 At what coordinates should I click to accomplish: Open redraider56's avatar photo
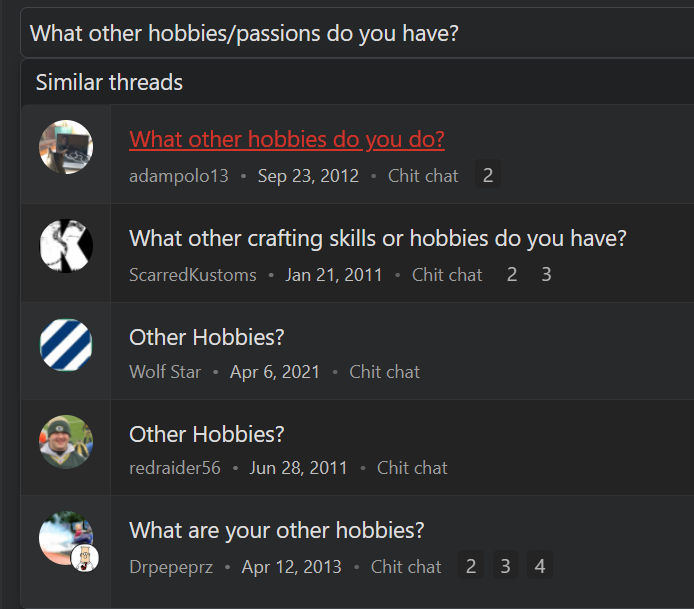point(66,442)
